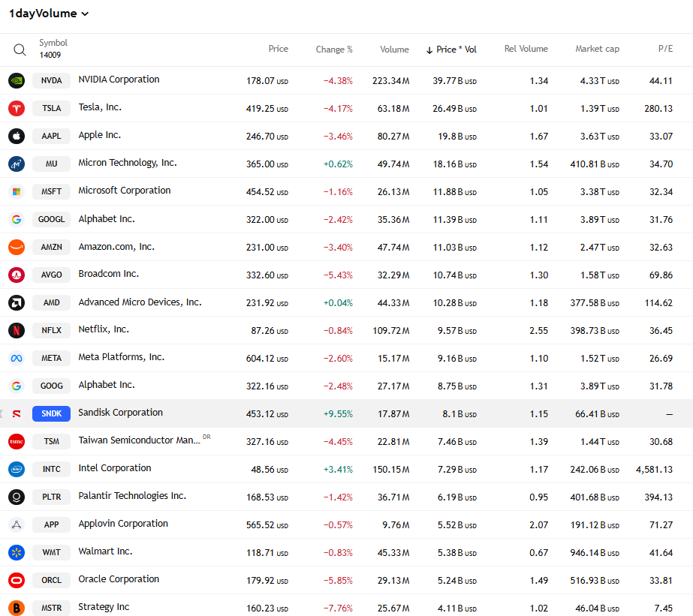Screen dimensions: 693x616
Task: Click the Microsoft logo icon
Action: pyautogui.click(x=17, y=191)
